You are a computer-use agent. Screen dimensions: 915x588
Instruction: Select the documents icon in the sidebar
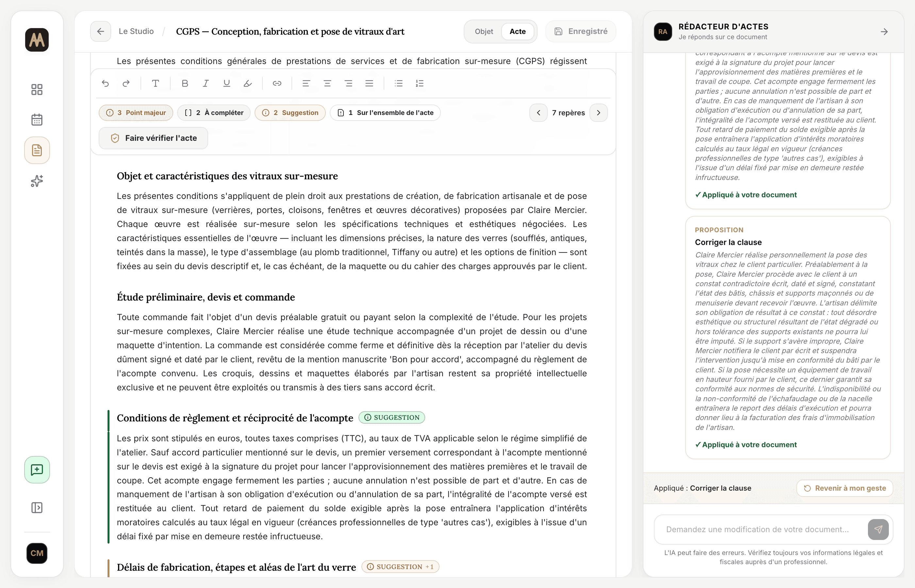tap(37, 151)
